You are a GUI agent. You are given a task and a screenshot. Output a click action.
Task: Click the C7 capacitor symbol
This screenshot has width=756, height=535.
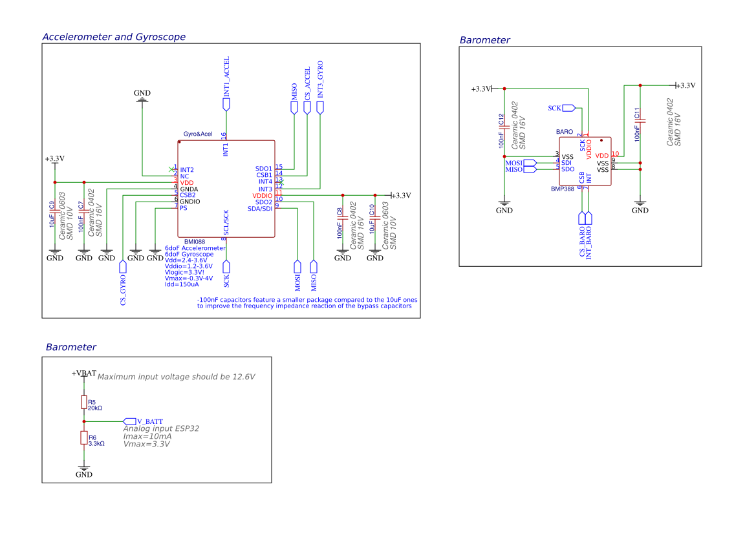(x=84, y=213)
